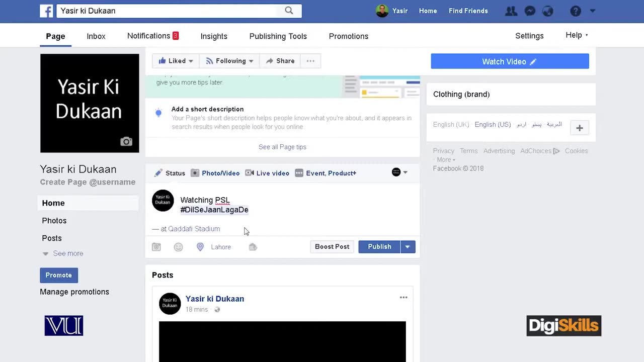Open the Insights tab
Image resolution: width=644 pixels, height=362 pixels.
[x=214, y=36]
